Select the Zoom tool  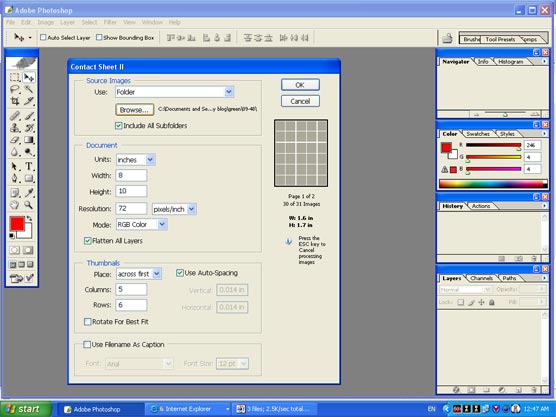pyautogui.click(x=29, y=205)
